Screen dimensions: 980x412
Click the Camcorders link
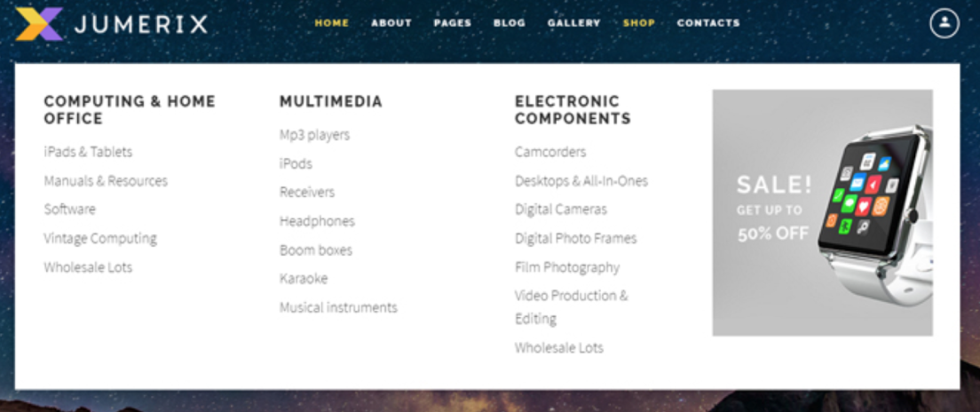click(x=550, y=152)
